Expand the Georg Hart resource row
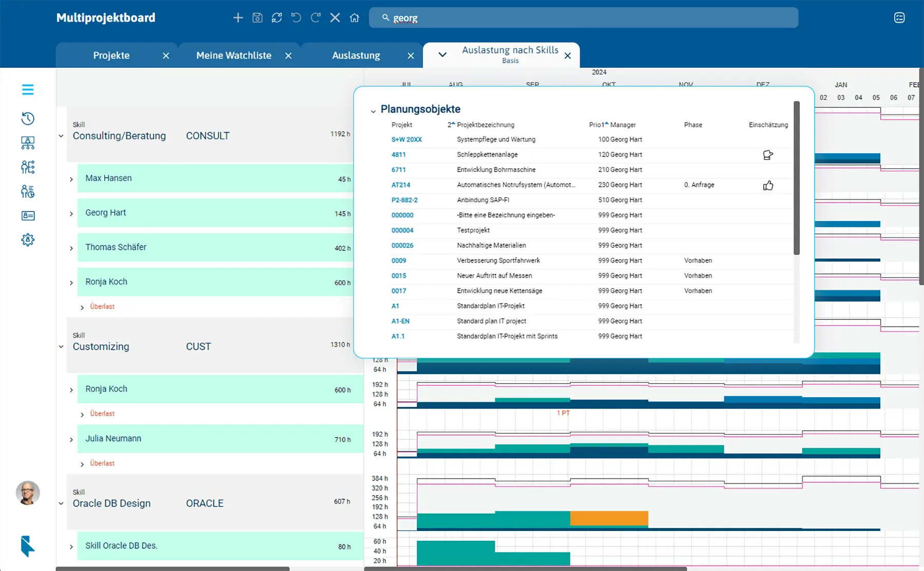Viewport: 924px width, 571px height. [71, 213]
